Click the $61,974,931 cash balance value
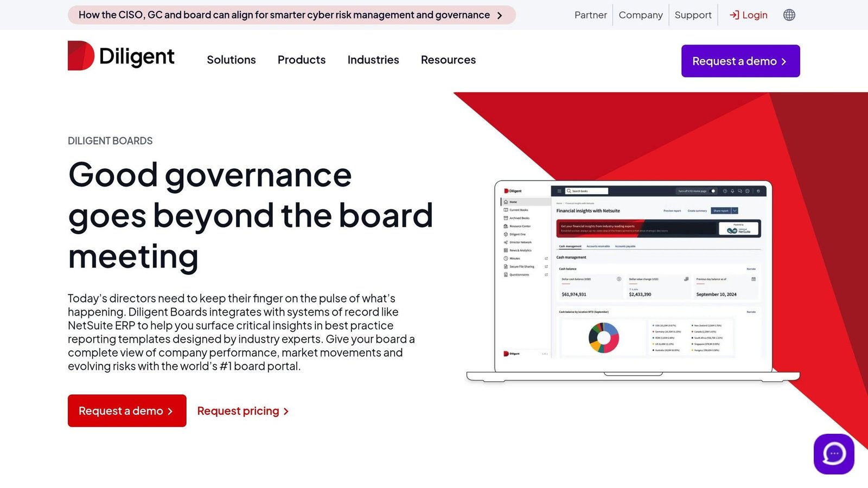The image size is (868, 488). pyautogui.click(x=574, y=294)
